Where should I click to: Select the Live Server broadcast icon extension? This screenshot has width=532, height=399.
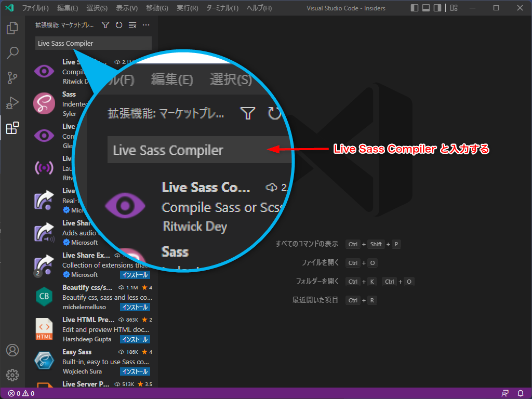[44, 168]
